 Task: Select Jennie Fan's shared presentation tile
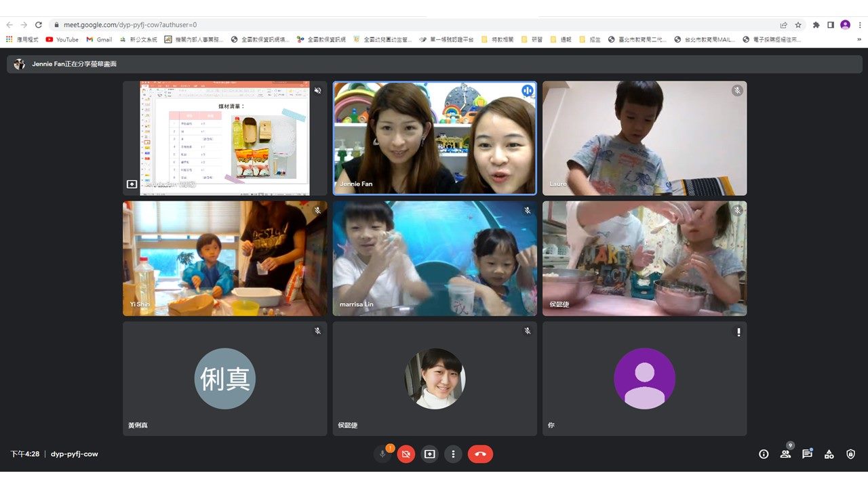click(224, 138)
